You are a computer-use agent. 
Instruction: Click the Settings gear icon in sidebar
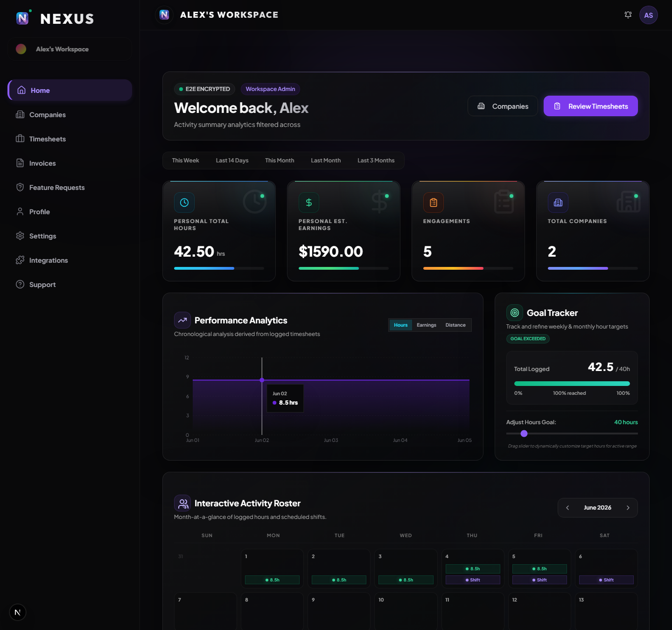[20, 236]
